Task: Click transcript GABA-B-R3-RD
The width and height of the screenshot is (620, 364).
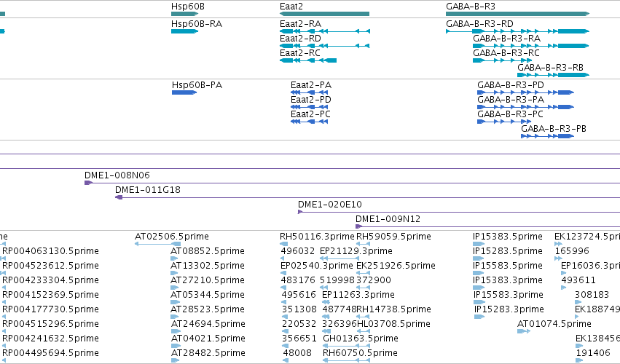Action: click(x=479, y=24)
